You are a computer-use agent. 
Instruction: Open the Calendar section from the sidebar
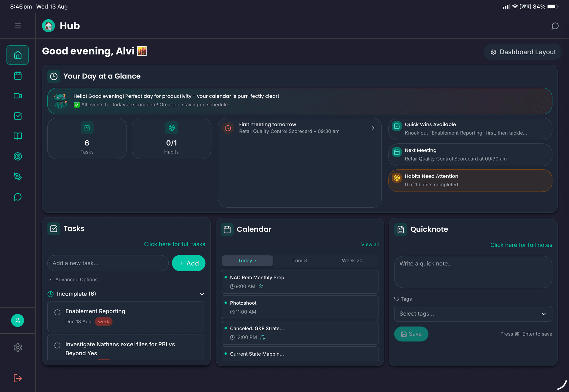17,76
